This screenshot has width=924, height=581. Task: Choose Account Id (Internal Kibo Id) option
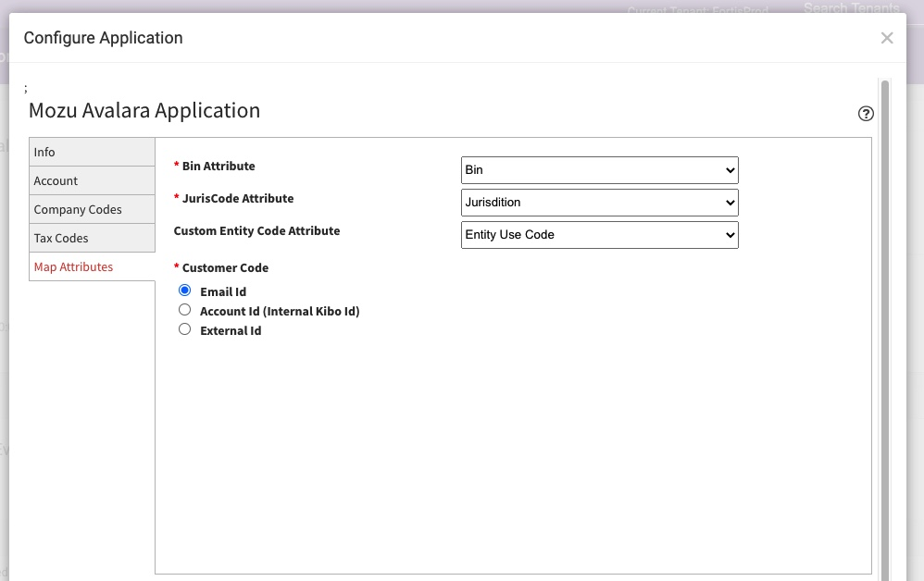[x=184, y=309]
